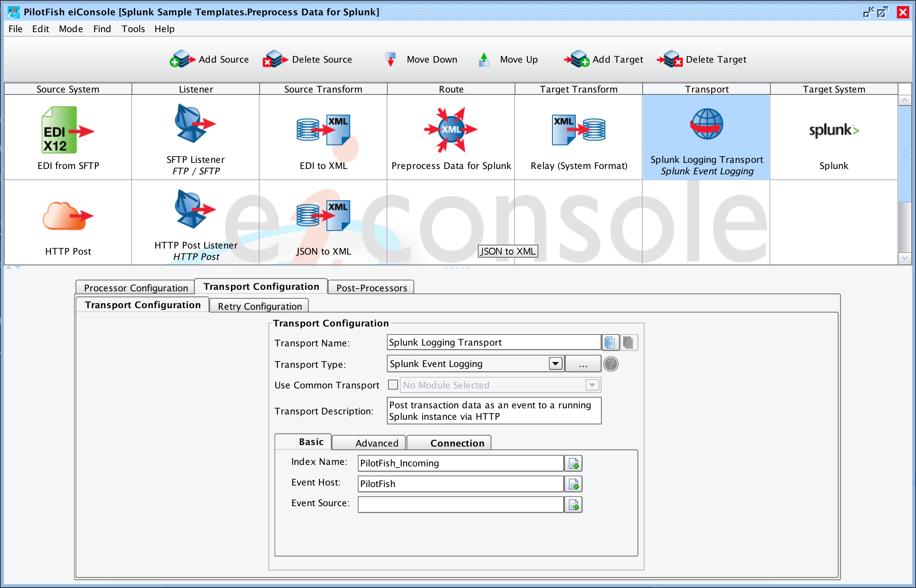Viewport: 916px width, 588px height.
Task: Click the PilotFish app icon in title bar
Action: 14,12
